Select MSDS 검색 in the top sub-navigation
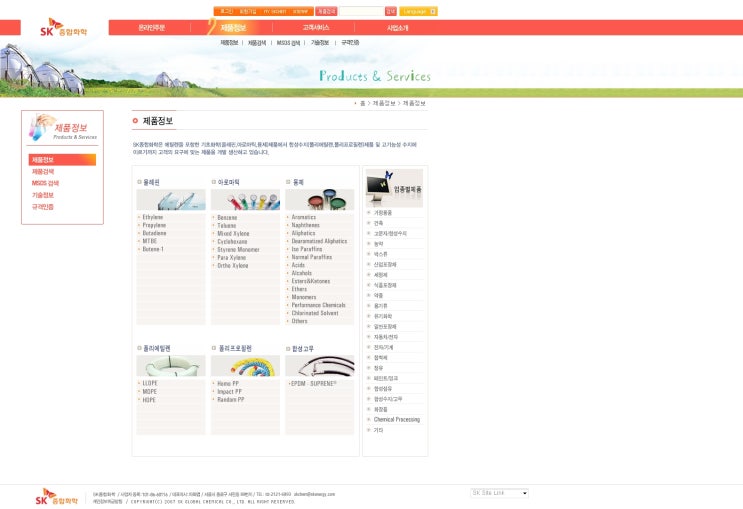 (x=288, y=43)
